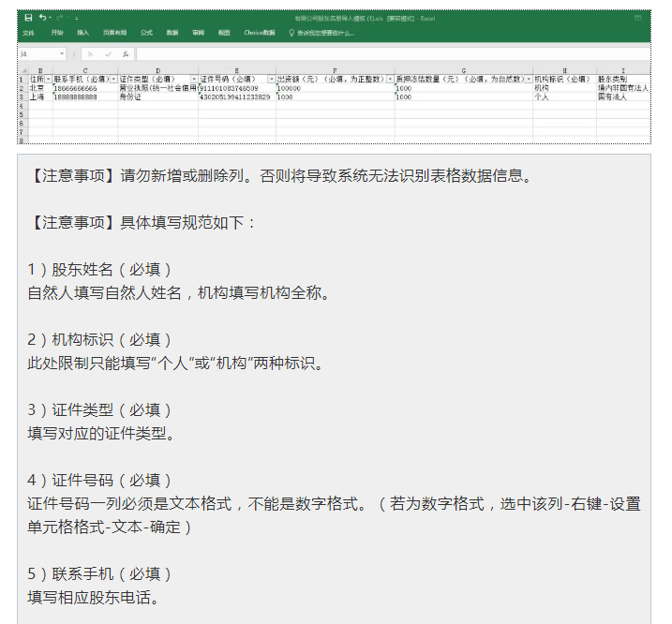Select the ID number cell starting with 4302
The width and height of the screenshot is (672, 624).
(x=237, y=97)
